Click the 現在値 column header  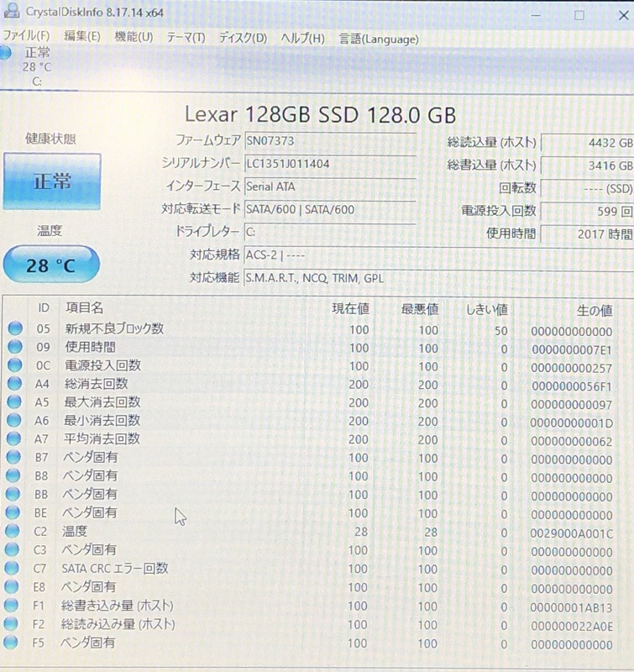[x=350, y=308]
